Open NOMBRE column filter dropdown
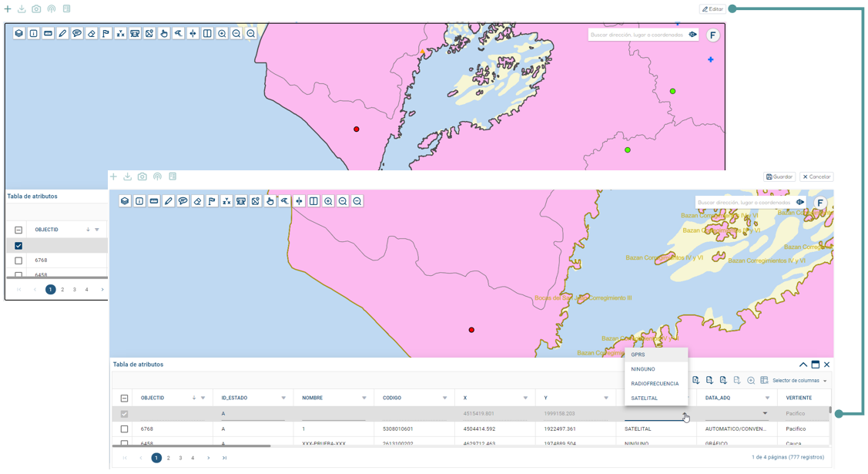The image size is (868, 474). pyautogui.click(x=364, y=398)
